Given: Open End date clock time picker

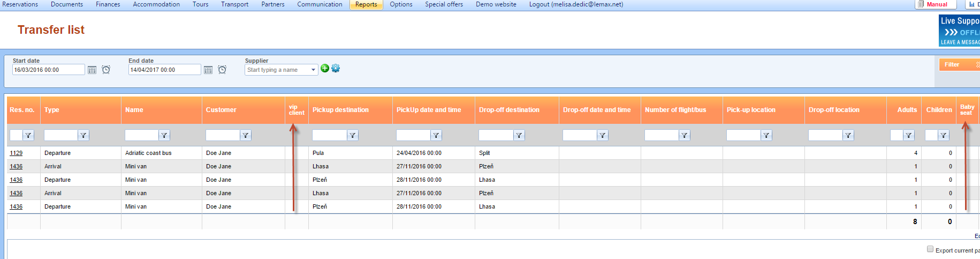Looking at the screenshot, I should 222,70.
